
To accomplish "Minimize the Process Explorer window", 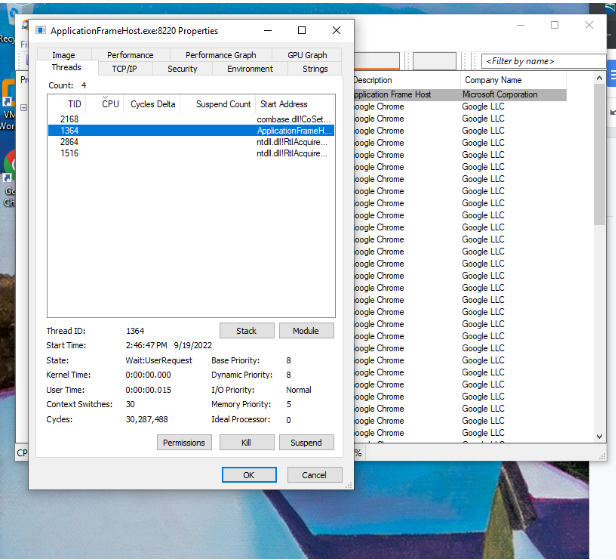I will click(x=521, y=25).
